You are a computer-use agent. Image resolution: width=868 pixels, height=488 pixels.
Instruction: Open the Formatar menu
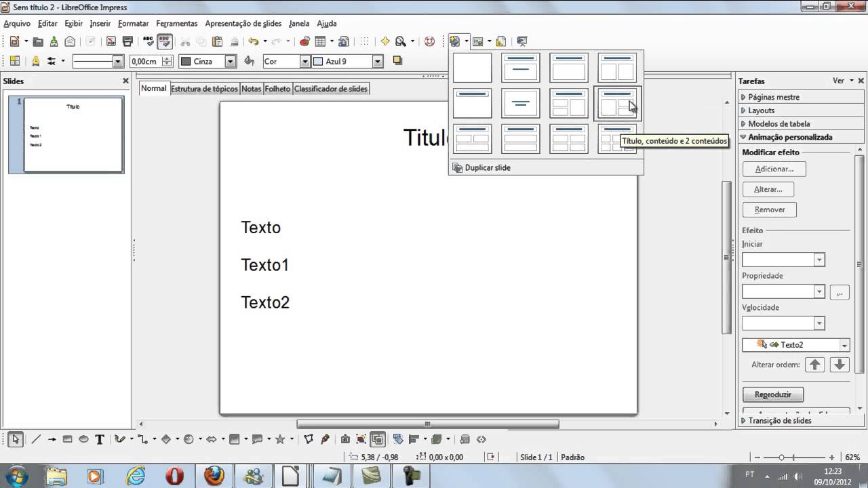pyautogui.click(x=133, y=23)
